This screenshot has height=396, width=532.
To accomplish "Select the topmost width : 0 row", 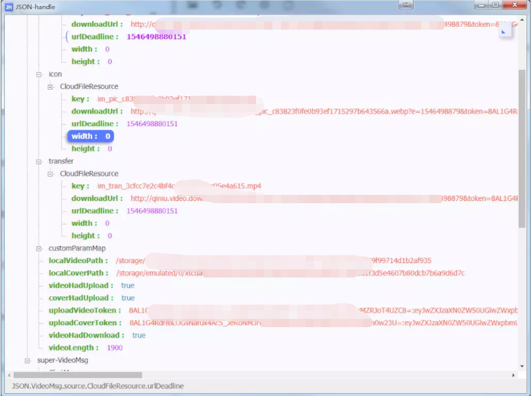I will [90, 50].
